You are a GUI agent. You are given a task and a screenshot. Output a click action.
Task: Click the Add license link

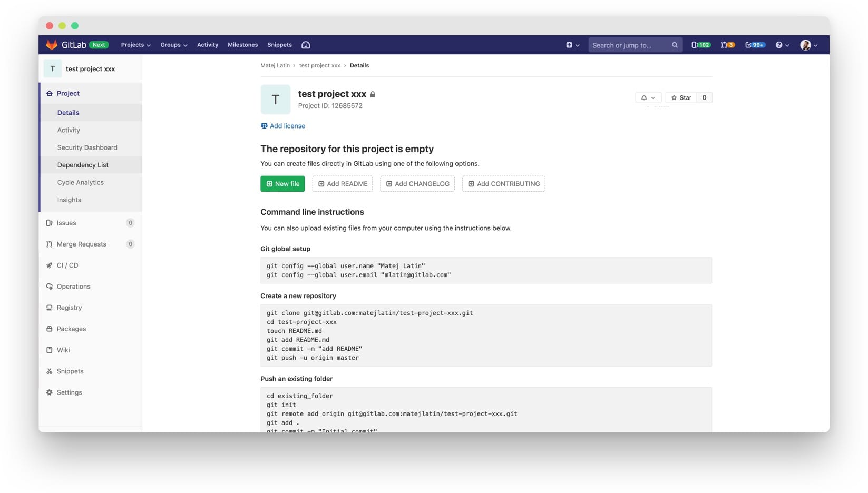click(x=283, y=126)
